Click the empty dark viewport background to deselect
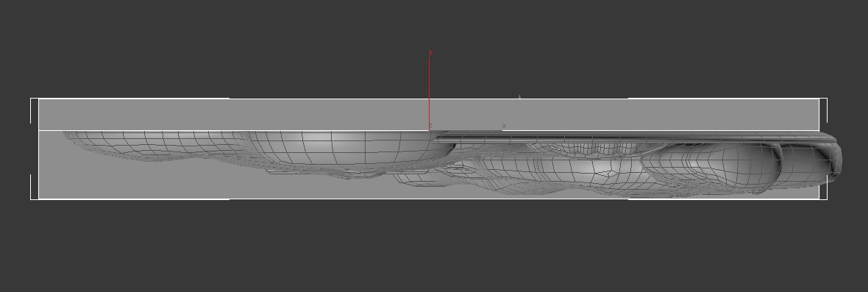 [432, 249]
